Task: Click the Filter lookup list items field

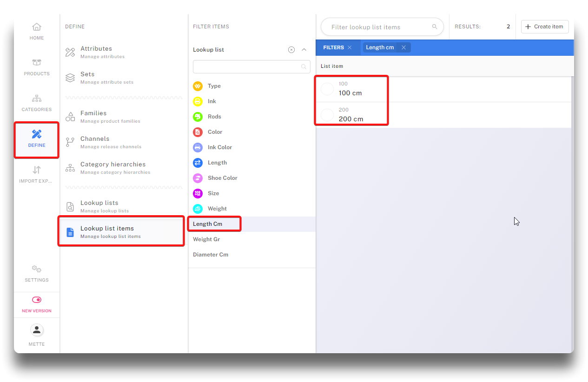Action: pos(379,27)
